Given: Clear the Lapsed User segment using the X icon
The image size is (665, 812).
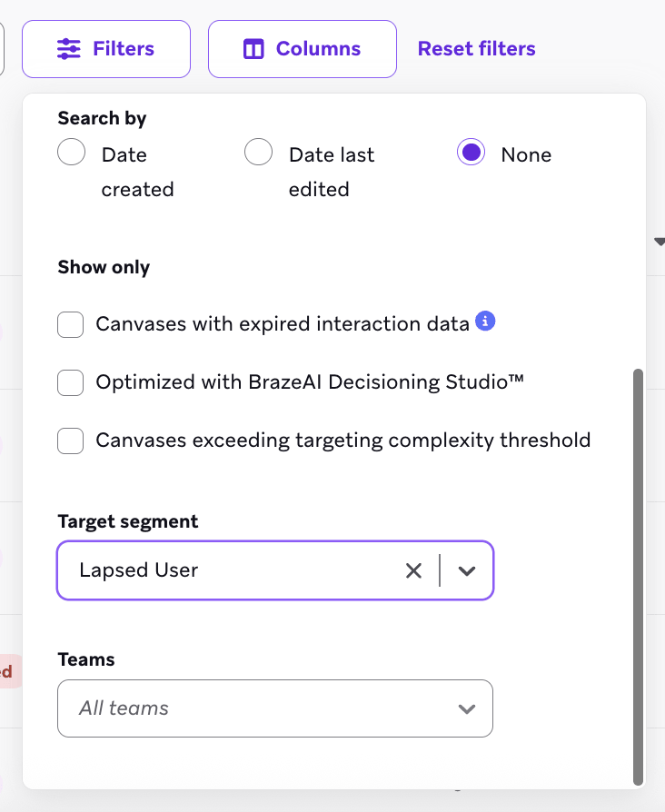Looking at the screenshot, I should click(x=414, y=570).
